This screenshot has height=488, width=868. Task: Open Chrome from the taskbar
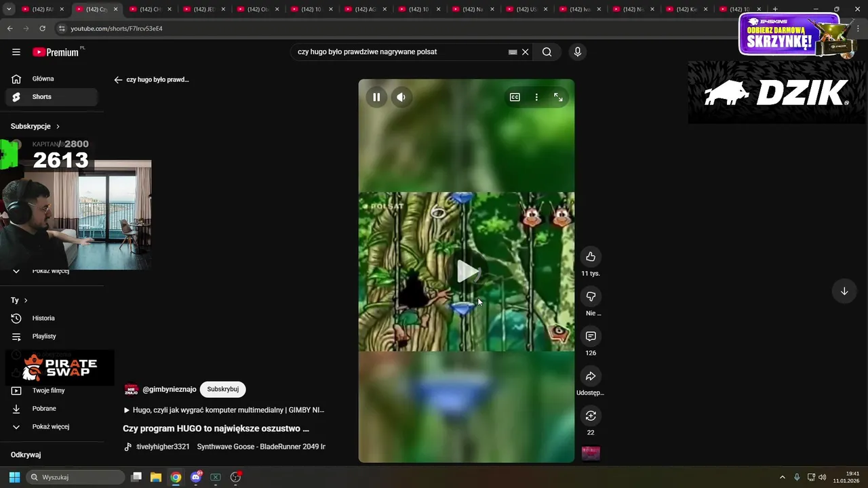176,477
